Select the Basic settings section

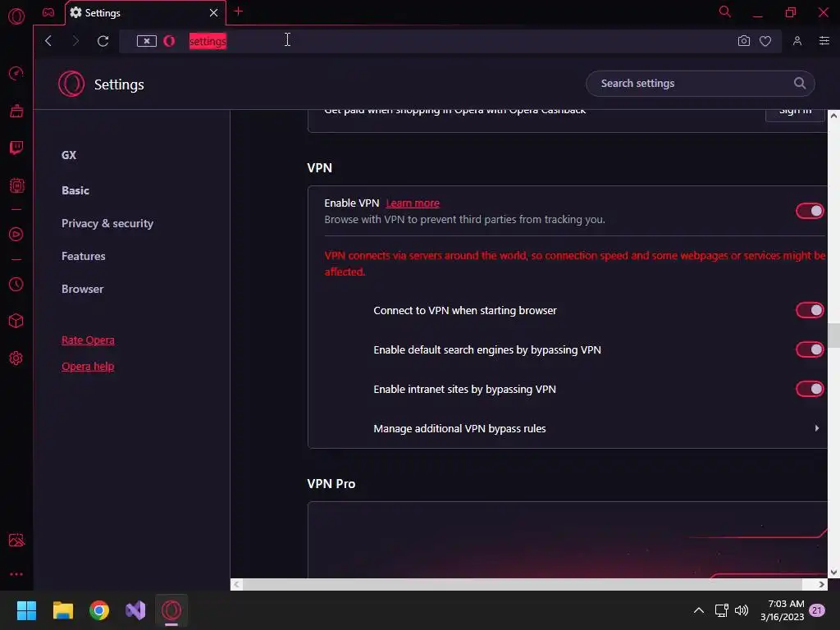tap(75, 190)
